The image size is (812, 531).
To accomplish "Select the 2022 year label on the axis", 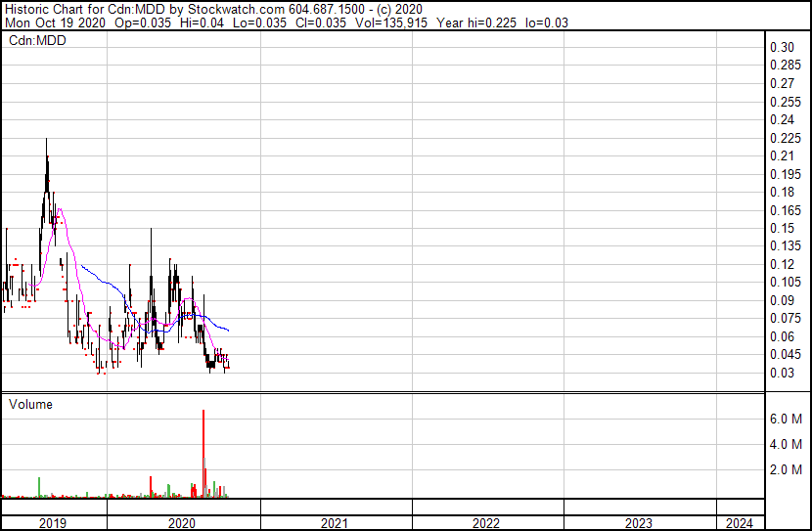I will click(486, 523).
